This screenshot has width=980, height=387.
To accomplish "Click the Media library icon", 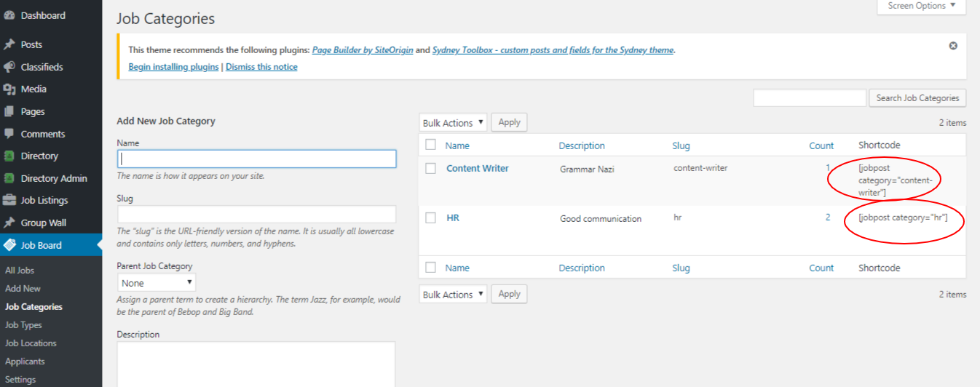I will (9, 89).
